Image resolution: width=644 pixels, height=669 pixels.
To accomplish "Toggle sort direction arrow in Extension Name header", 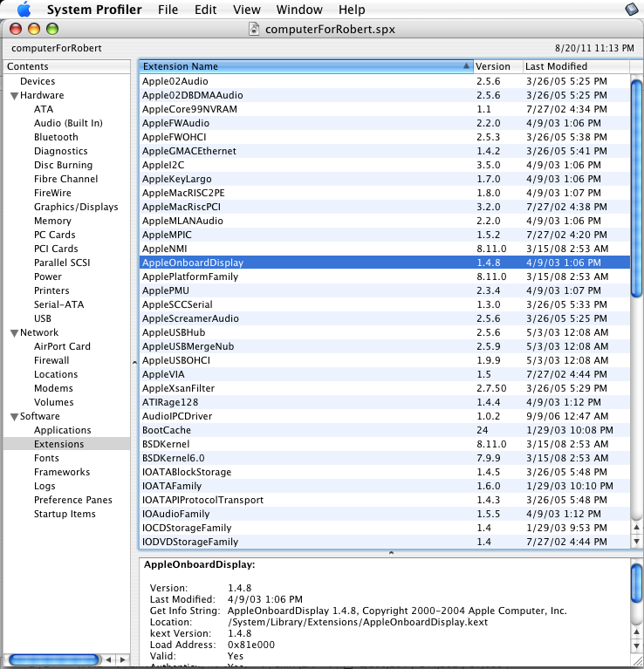I will pos(466,66).
